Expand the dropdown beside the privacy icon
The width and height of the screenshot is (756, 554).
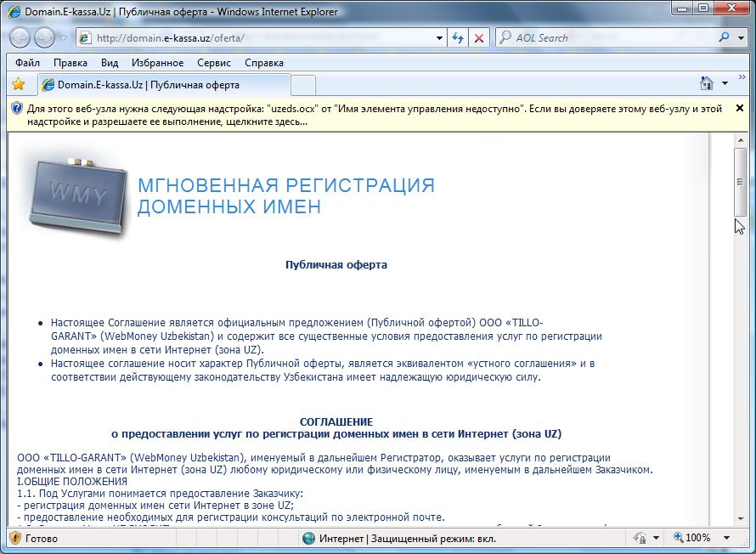pyautogui.click(x=656, y=538)
